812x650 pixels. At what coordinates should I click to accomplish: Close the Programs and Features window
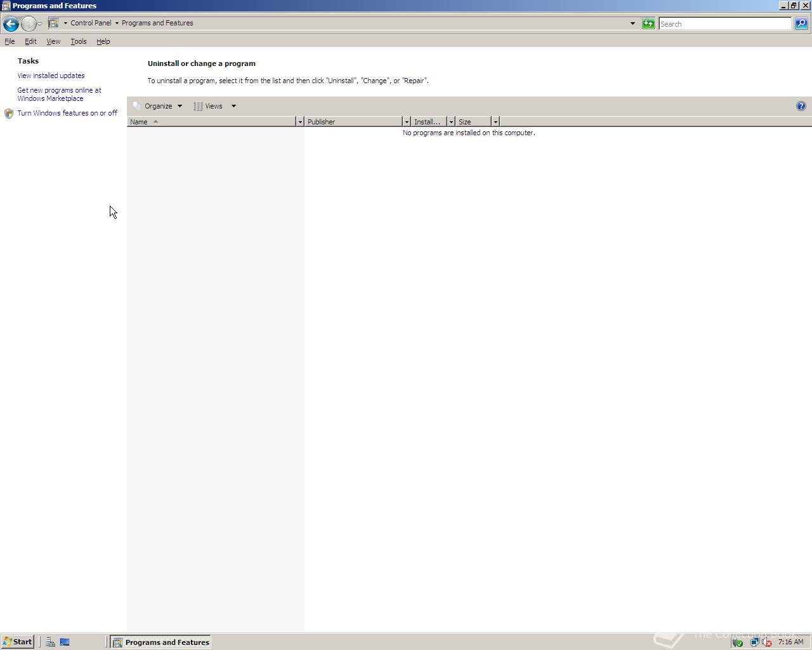(805, 5)
